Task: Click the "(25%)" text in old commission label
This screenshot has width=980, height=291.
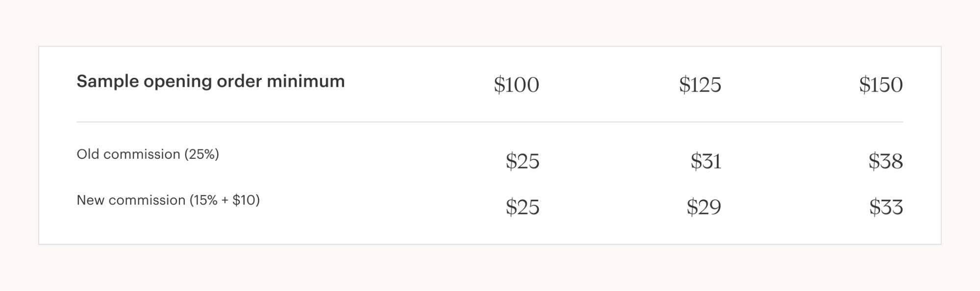Action: [x=201, y=154]
